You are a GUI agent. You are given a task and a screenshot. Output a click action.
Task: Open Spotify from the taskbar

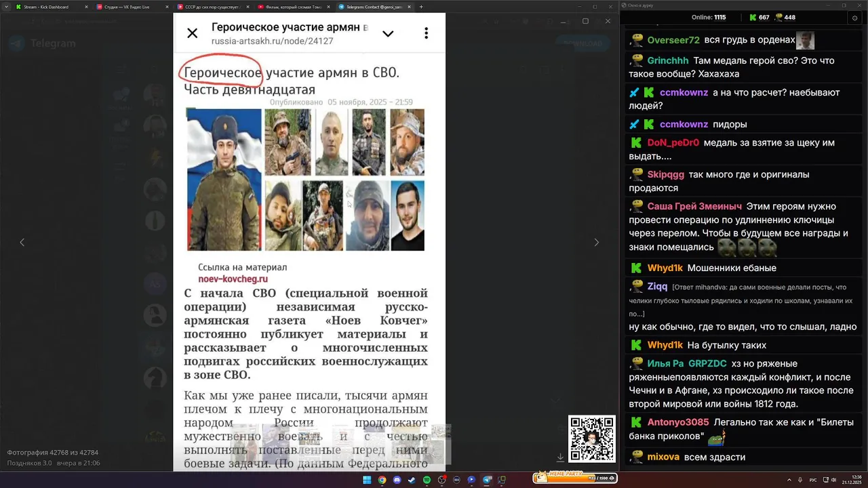[x=427, y=480]
